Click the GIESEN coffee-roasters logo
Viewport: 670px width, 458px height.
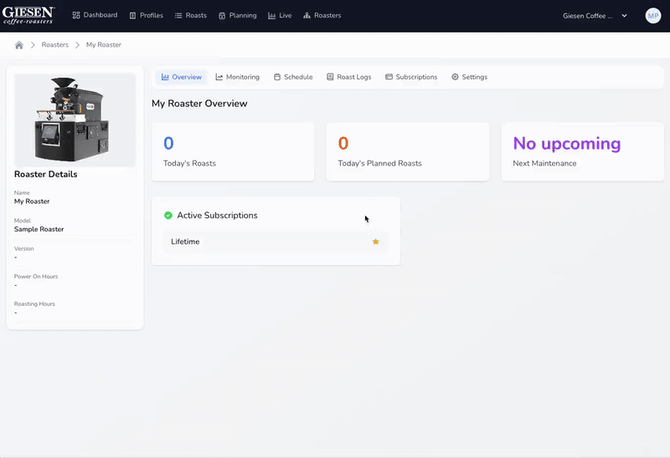(28, 15)
